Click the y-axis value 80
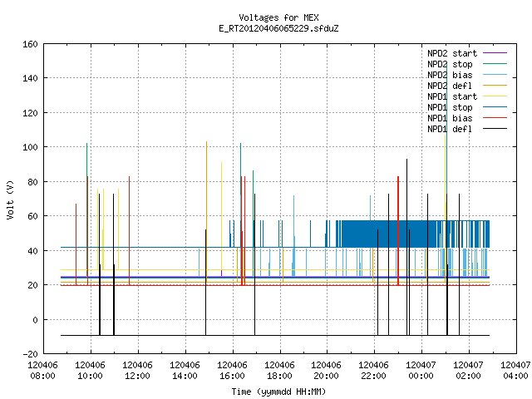532x399 pixels. [32, 182]
